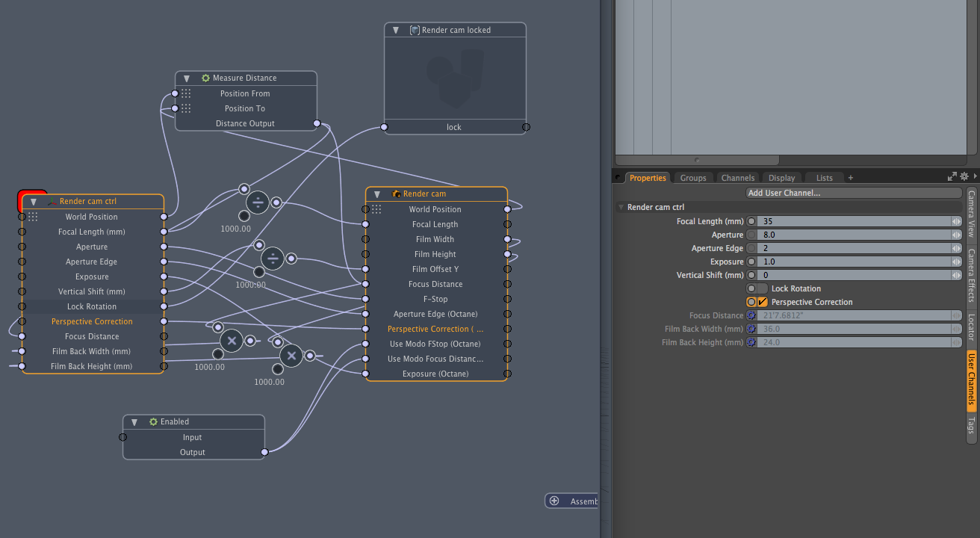Click the Assembly plus icon

coord(554,501)
